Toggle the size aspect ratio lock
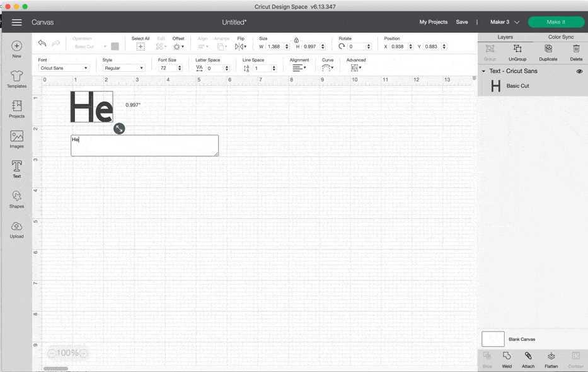The image size is (588, 372). (296, 40)
